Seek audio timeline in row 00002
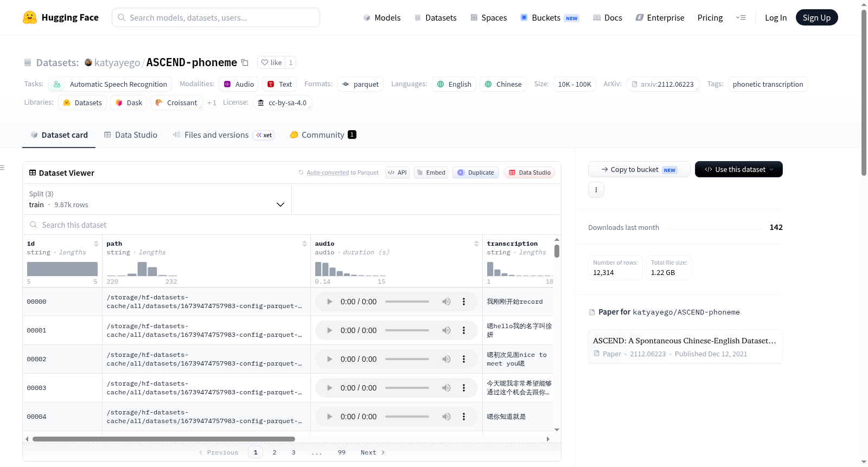Image resolution: width=868 pixels, height=467 pixels. (x=407, y=359)
